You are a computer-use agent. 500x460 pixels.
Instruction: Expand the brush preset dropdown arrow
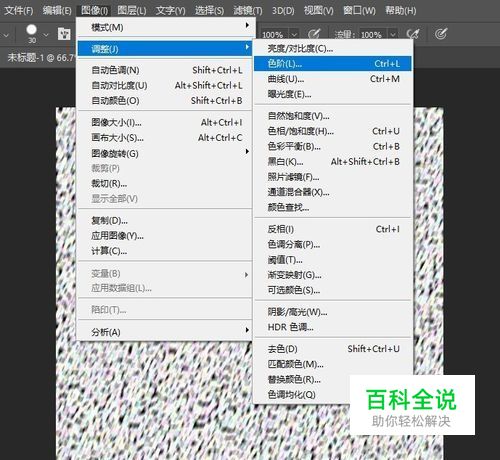point(46,34)
